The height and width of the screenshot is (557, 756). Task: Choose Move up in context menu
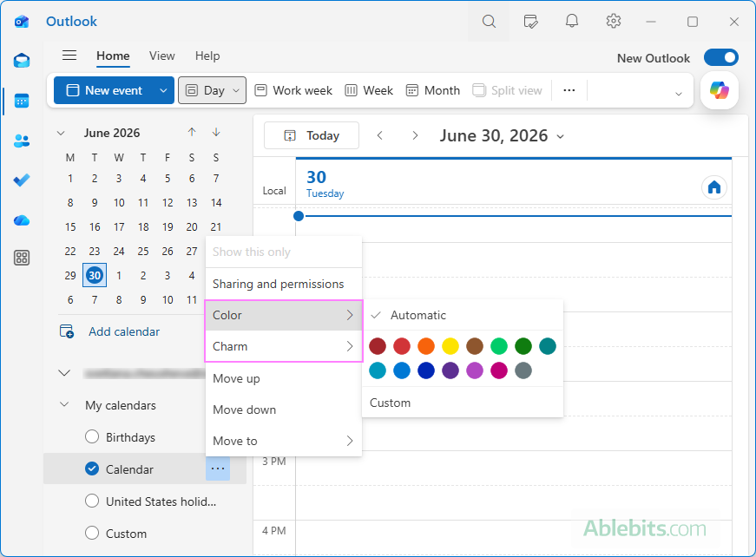tap(284, 378)
